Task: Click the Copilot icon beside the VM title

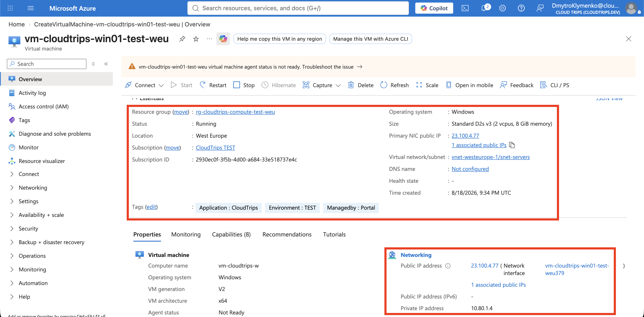Action: [223, 39]
